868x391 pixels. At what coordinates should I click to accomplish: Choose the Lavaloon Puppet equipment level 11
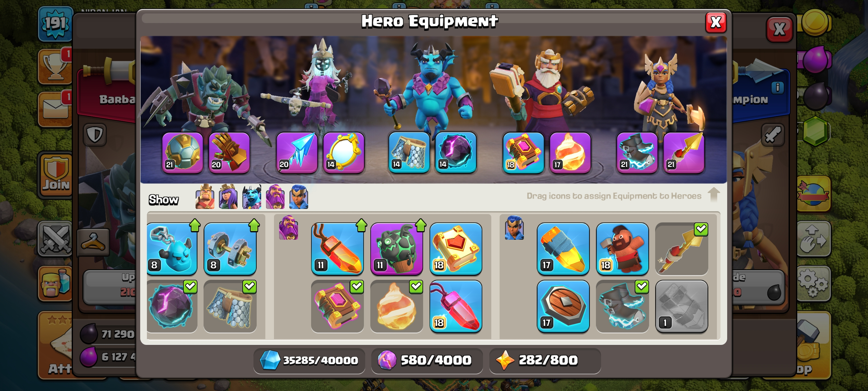point(397,249)
